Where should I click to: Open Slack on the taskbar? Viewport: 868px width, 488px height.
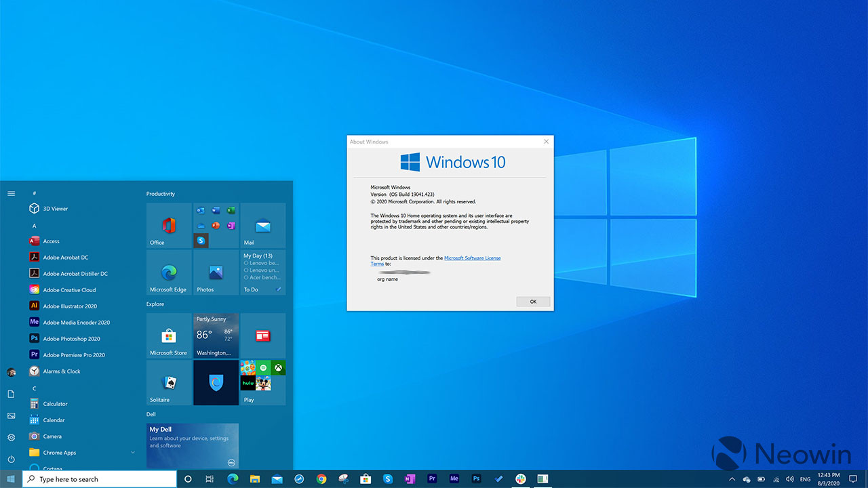pos(520,479)
